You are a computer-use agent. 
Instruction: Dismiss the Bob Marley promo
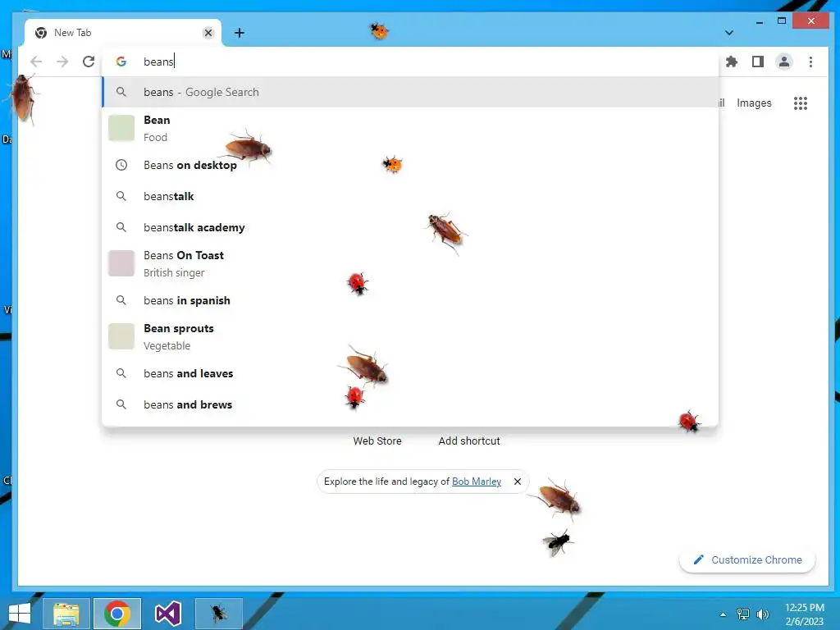click(x=518, y=481)
